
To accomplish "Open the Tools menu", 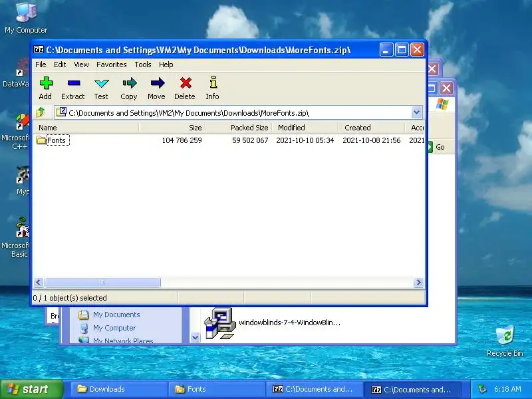I will [x=143, y=65].
